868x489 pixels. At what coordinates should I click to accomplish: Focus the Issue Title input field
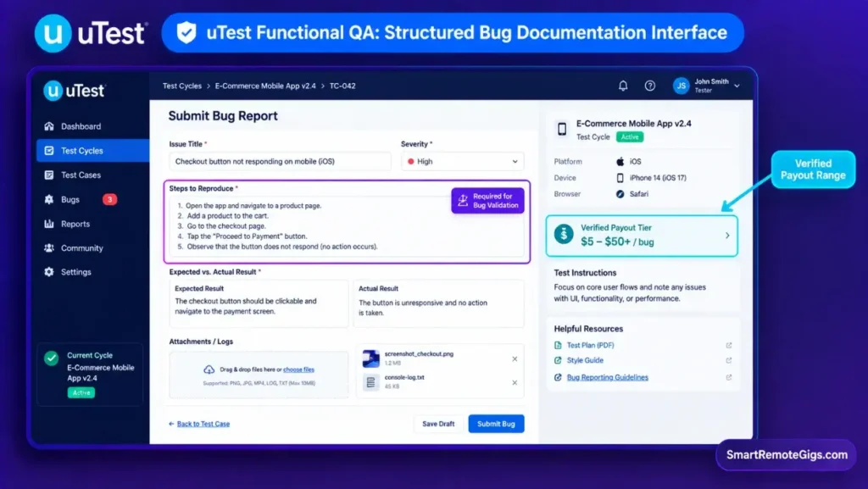click(280, 162)
